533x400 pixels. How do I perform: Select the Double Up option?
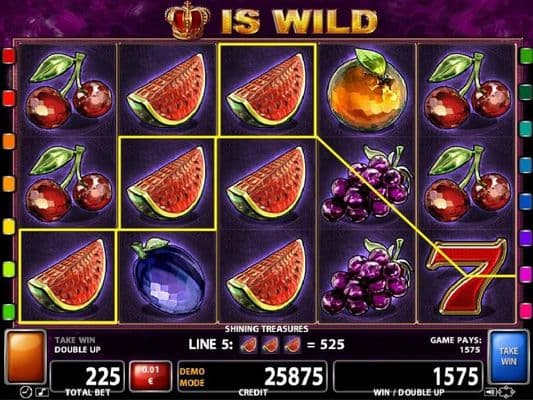[x=77, y=349]
